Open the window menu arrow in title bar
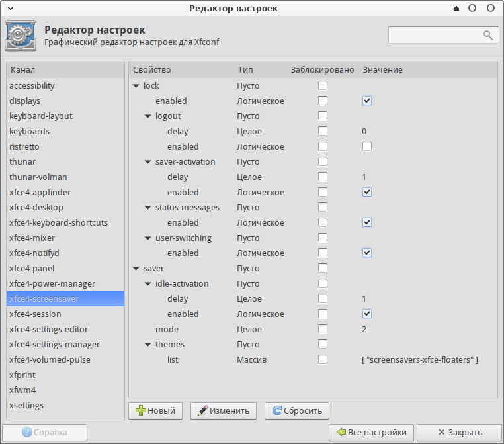Image resolution: width=504 pixels, height=444 pixels. 11,9
